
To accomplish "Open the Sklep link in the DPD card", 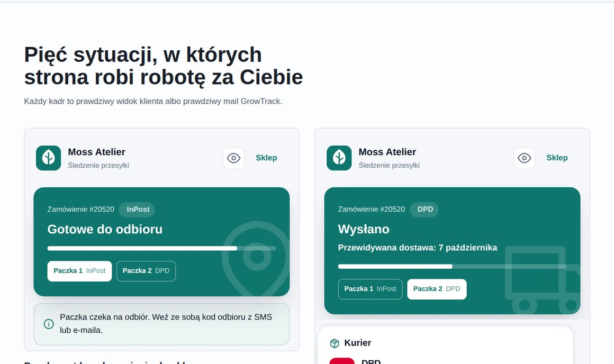I will coord(557,158).
